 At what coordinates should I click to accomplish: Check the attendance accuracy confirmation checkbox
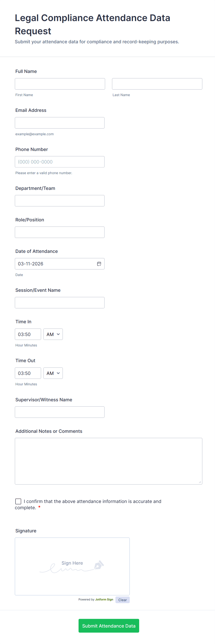click(x=18, y=501)
